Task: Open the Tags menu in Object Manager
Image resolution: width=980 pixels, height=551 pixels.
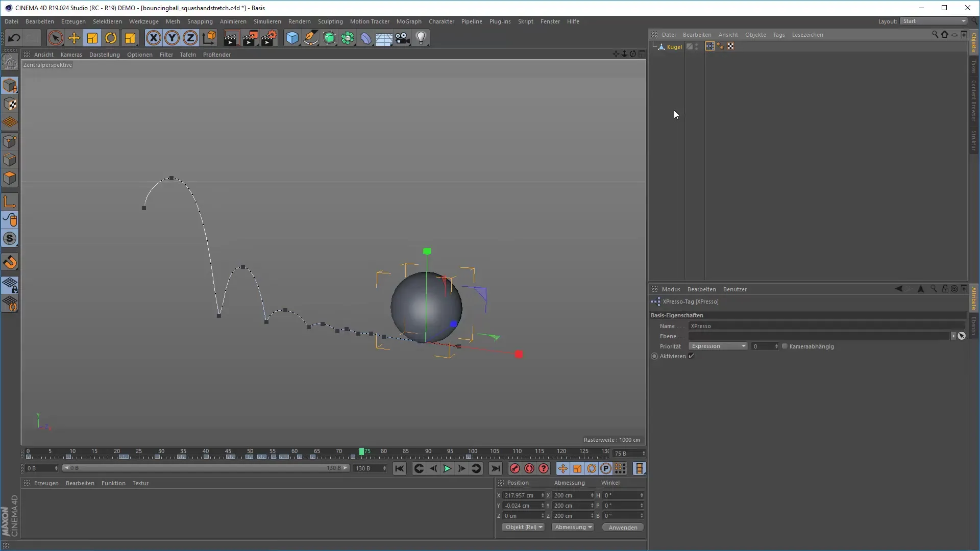Action: click(x=778, y=35)
